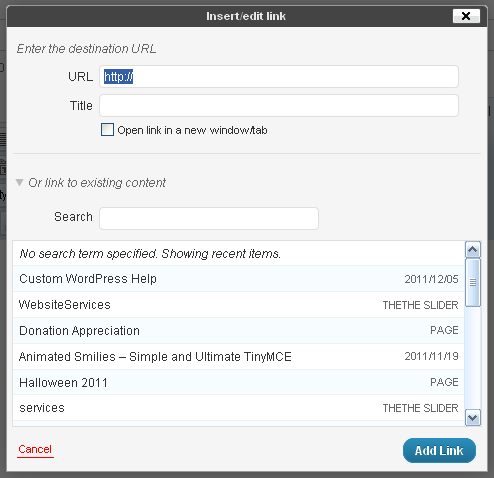494x478 pixels.
Task: Choose the services slider entry
Action: tap(239, 408)
